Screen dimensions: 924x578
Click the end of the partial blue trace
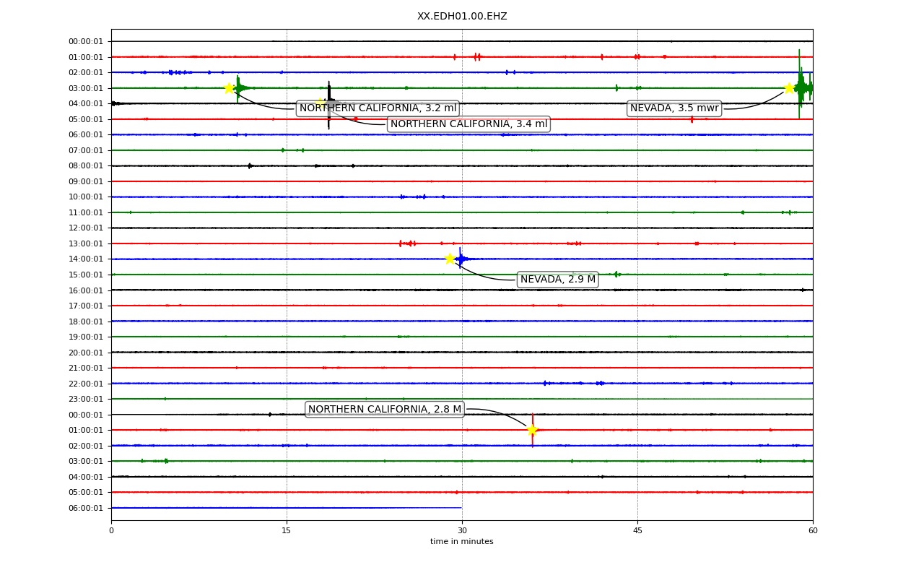(x=461, y=508)
